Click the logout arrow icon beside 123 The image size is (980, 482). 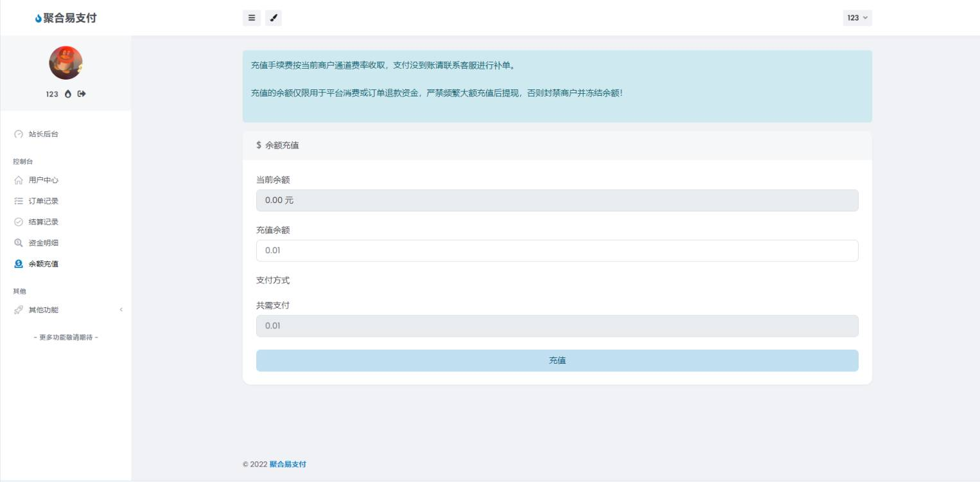[82, 94]
